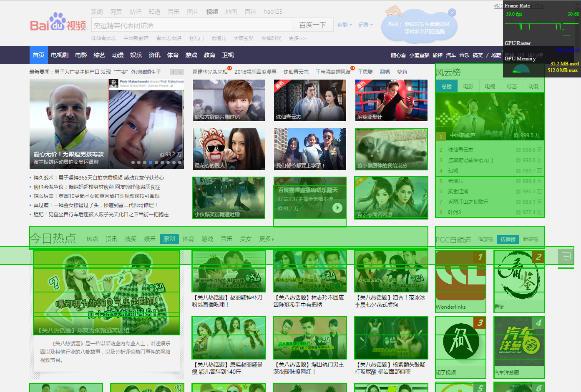Open the 青云志同名网游 thumbnail

(x=391, y=197)
